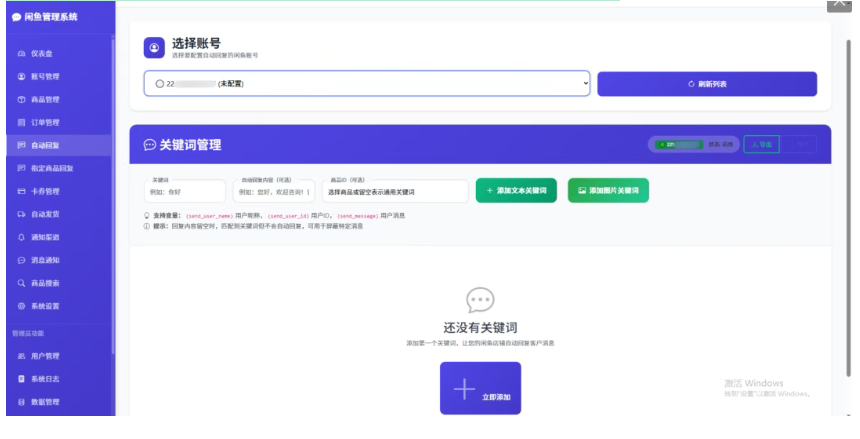860x439 pixels.
Task: Click the 状态: 启用 status text
Action: pyautogui.click(x=721, y=145)
